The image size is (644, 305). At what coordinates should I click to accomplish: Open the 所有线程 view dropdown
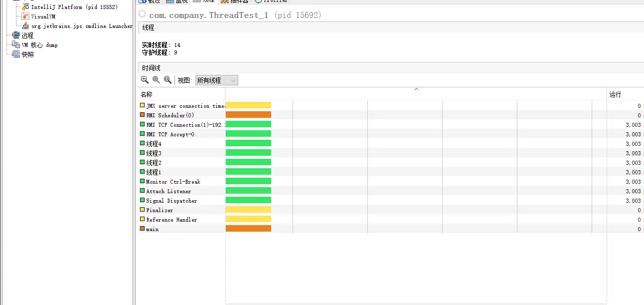[x=216, y=80]
